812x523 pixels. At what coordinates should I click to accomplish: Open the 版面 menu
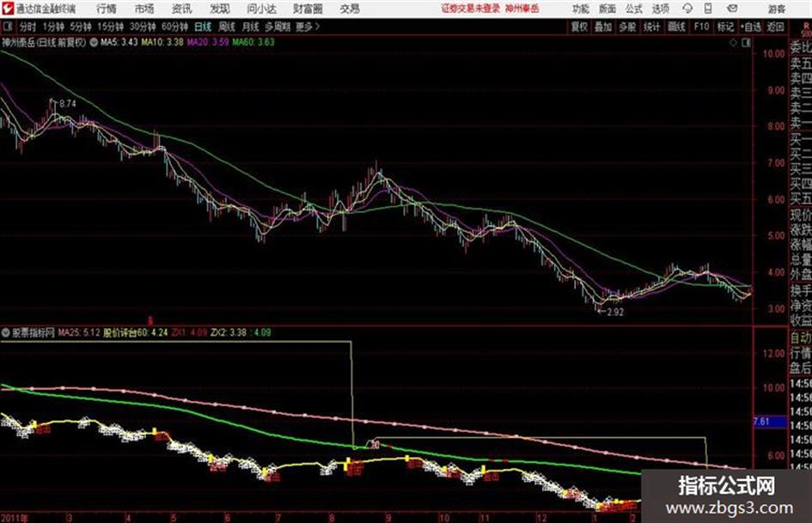pos(607,9)
